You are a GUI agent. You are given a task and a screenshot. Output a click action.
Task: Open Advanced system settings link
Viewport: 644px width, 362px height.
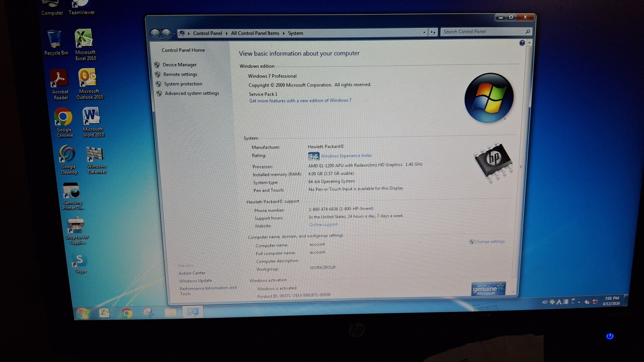point(191,94)
